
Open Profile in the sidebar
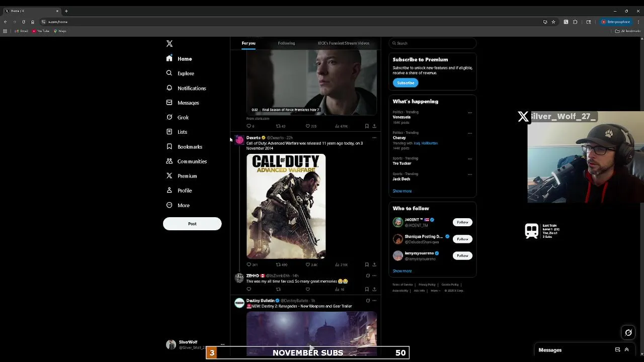tap(180, 191)
